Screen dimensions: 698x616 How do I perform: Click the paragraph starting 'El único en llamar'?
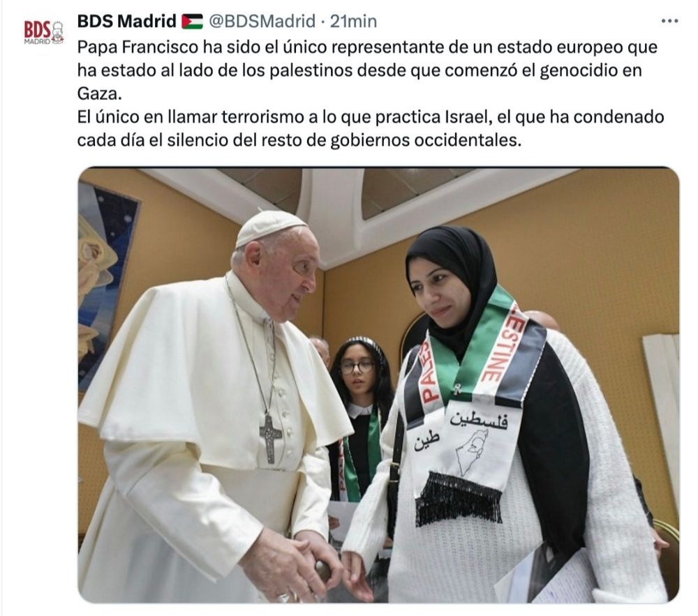pos(371,128)
